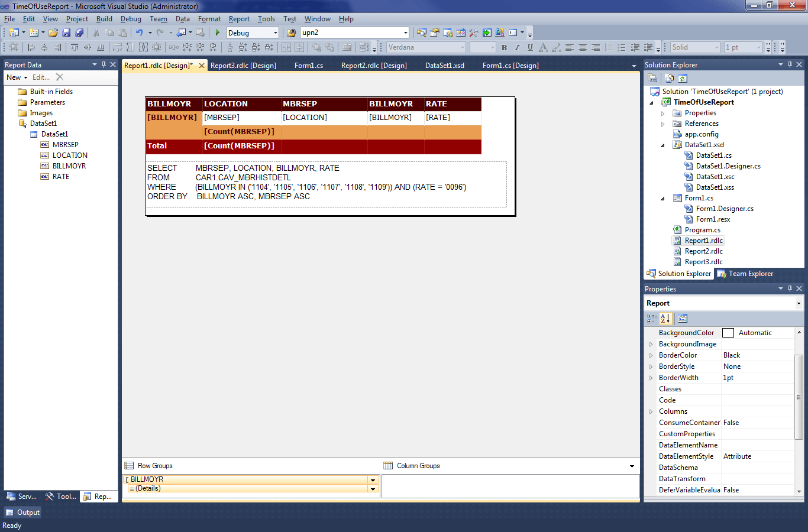Expand the Columns property
This screenshot has width=808, height=532.
click(x=651, y=411)
